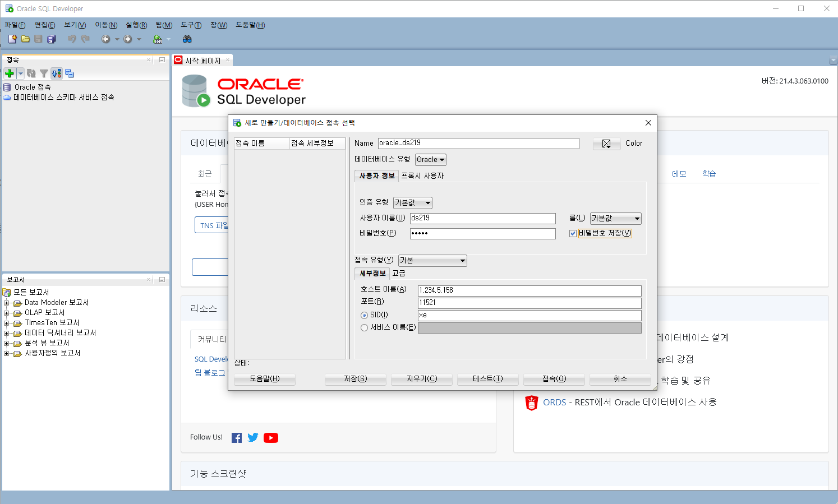Click the Save disk toolbar icon
Image resolution: width=838 pixels, height=504 pixels.
coord(38,39)
